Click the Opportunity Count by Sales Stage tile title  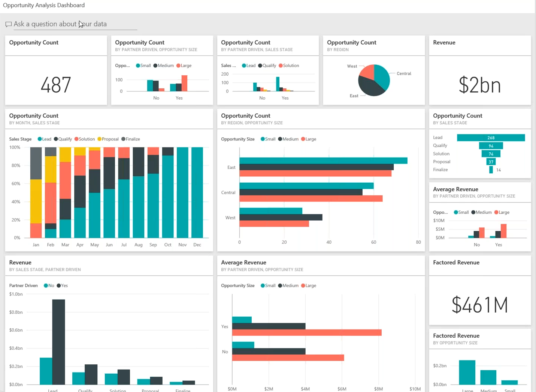pos(458,115)
